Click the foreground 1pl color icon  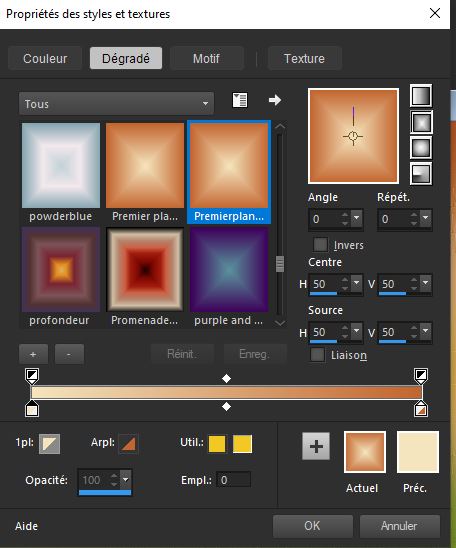[49, 444]
